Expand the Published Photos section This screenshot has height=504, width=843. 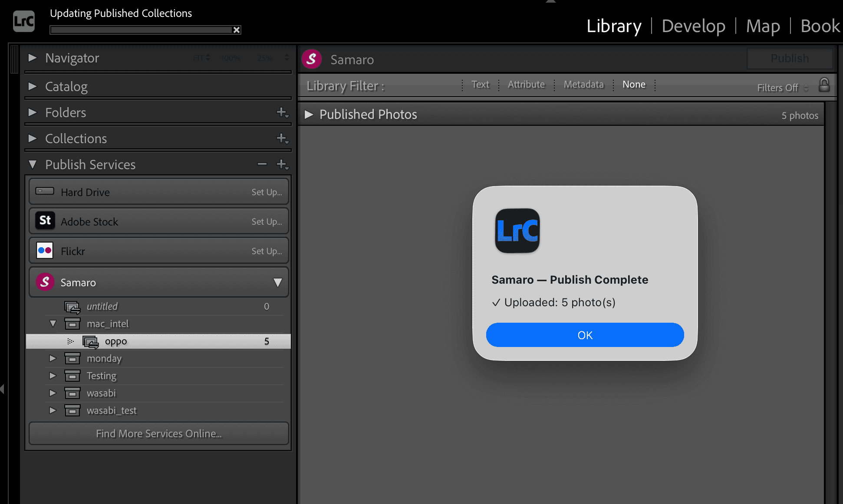pyautogui.click(x=309, y=115)
